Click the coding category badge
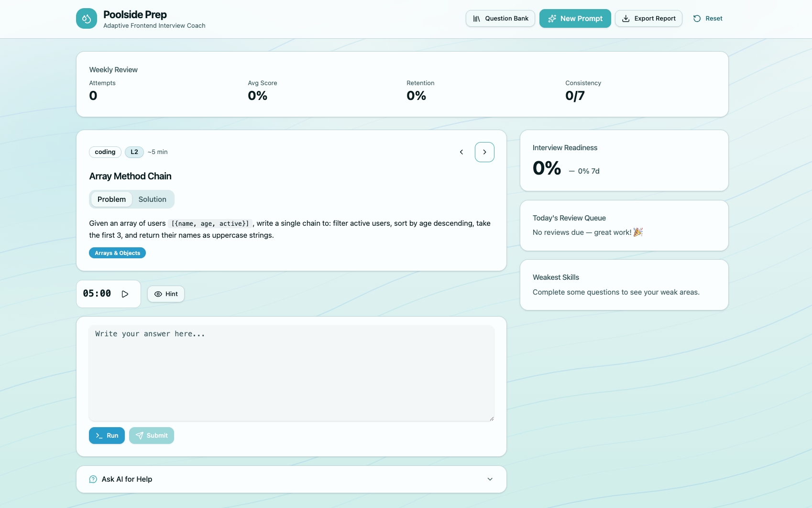Screen dimensions: 812x508 (x=105, y=152)
